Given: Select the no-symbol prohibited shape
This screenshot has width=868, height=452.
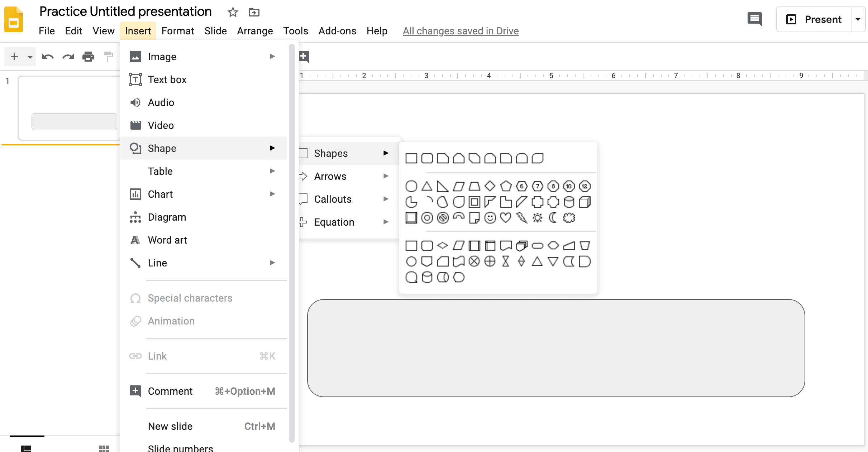Looking at the screenshot, I should pos(443,218).
